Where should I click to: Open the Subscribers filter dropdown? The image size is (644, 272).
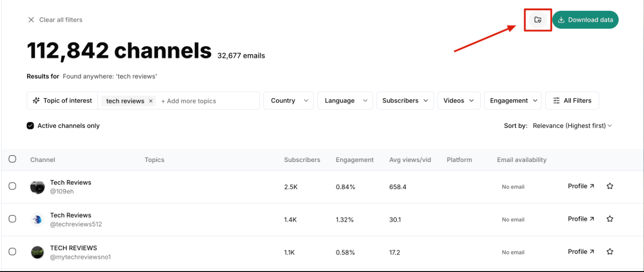pyautogui.click(x=405, y=101)
